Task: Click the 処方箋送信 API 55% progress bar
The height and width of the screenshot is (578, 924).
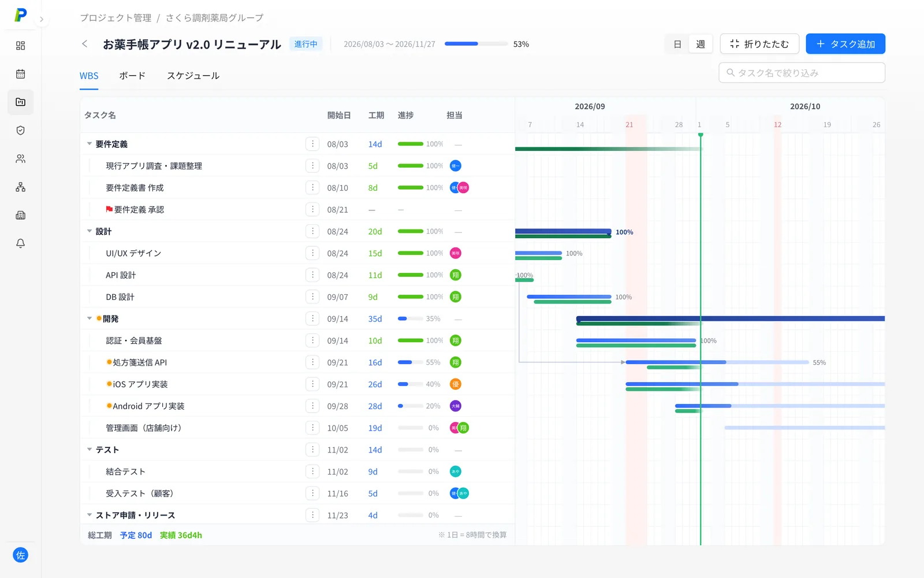Action: 410,362
